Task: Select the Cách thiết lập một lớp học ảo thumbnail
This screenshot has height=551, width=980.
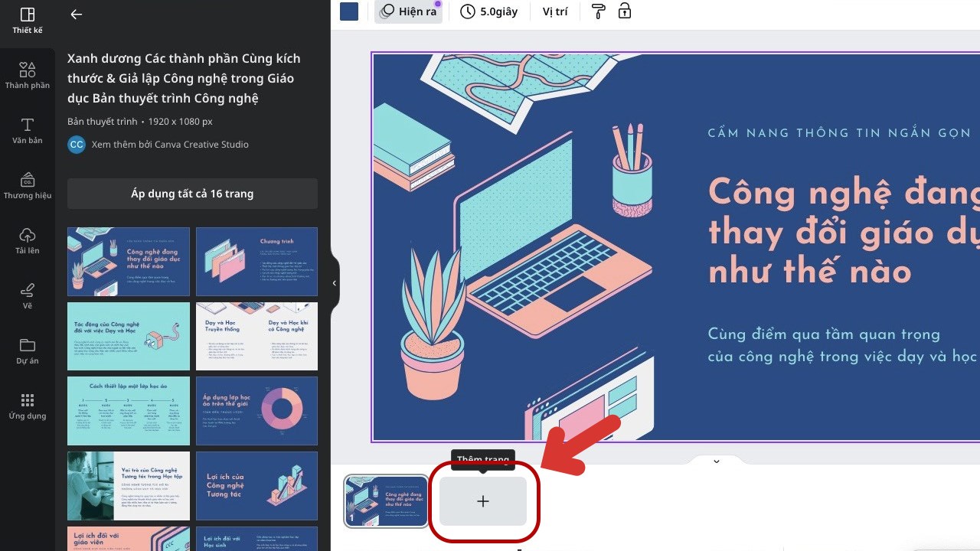Action: tap(129, 411)
